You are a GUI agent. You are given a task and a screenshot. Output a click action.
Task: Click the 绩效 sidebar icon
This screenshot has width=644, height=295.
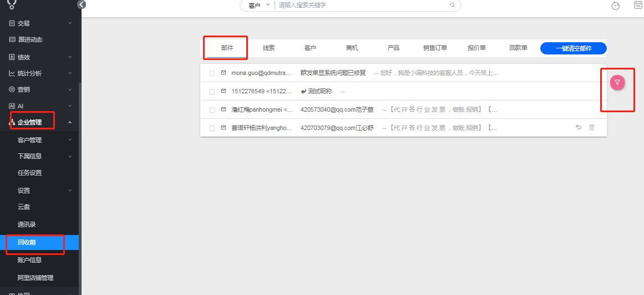pos(12,57)
